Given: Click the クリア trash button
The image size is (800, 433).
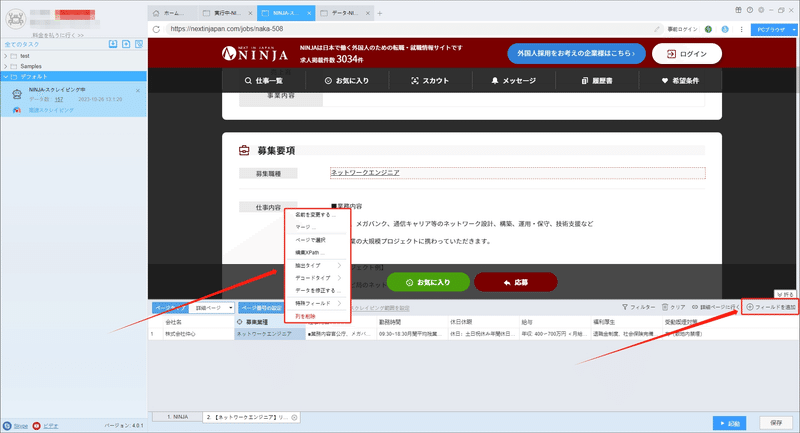Looking at the screenshot, I should coord(673,307).
